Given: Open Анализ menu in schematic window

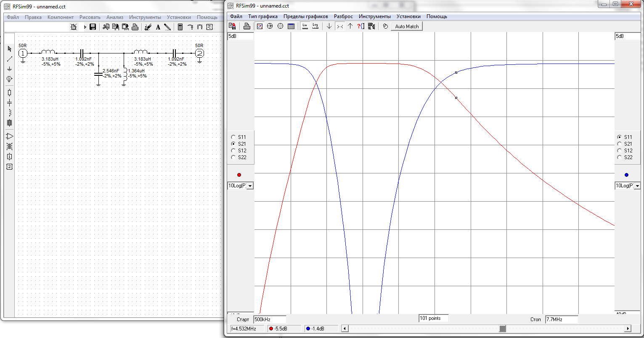Looking at the screenshot, I should tap(115, 17).
